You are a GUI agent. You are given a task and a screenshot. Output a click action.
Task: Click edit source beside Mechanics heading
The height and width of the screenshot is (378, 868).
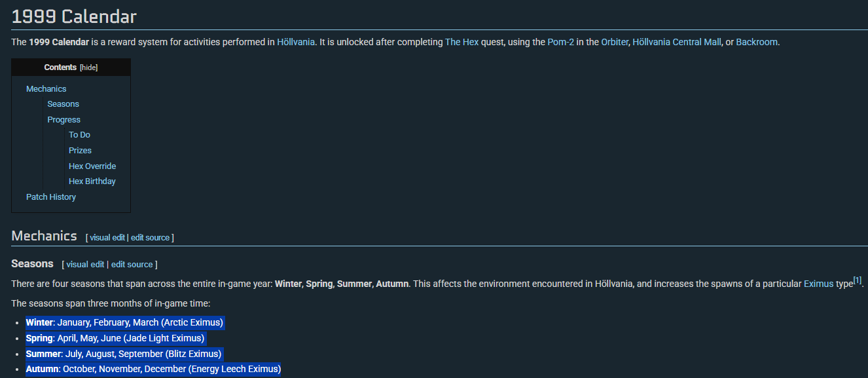tap(150, 238)
